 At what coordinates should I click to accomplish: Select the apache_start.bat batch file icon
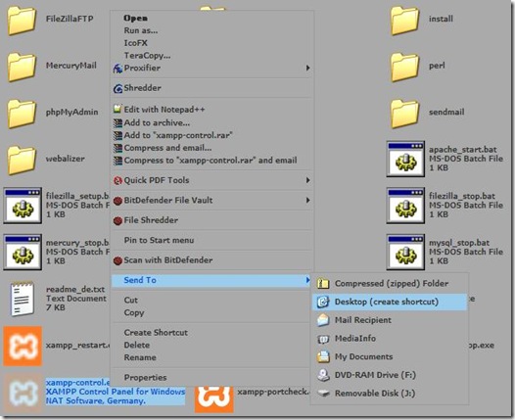405,160
